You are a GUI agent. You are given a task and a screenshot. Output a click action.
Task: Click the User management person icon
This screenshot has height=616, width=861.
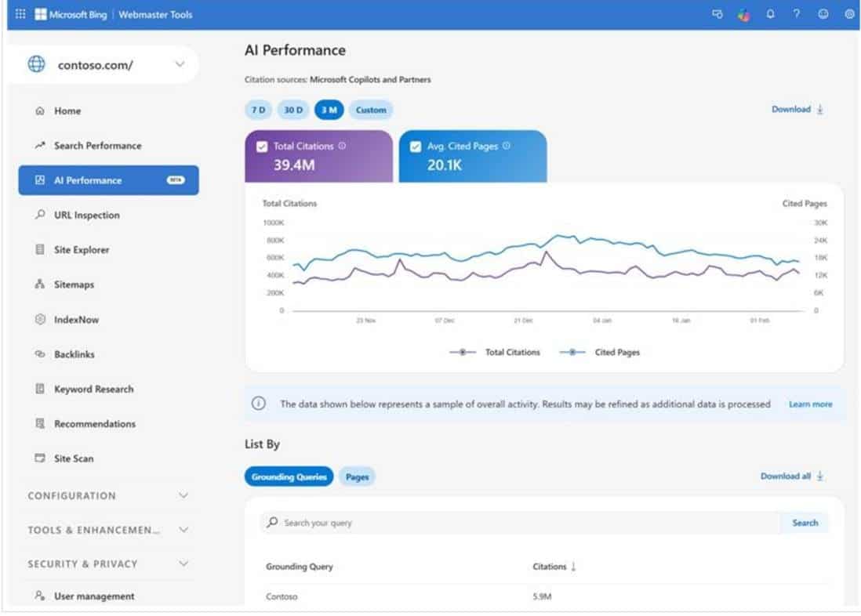[39, 596]
